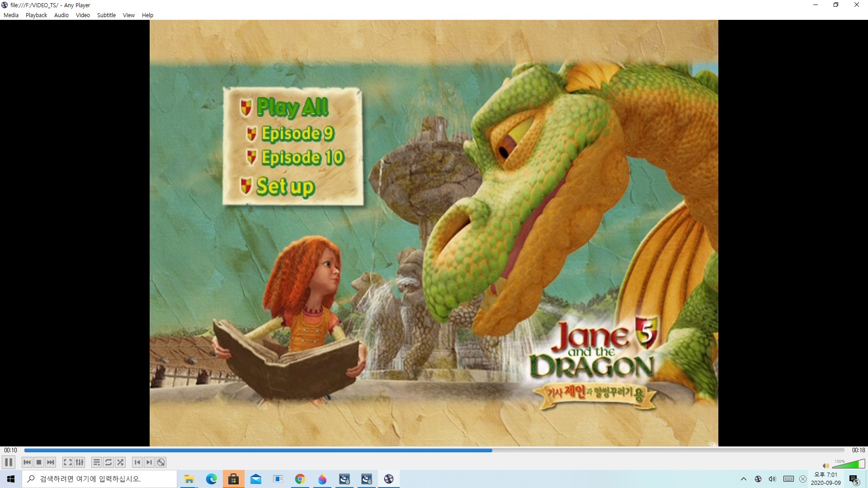Return to the DVD disc menu
Viewport: 868px width, 488px height.
pos(161,462)
